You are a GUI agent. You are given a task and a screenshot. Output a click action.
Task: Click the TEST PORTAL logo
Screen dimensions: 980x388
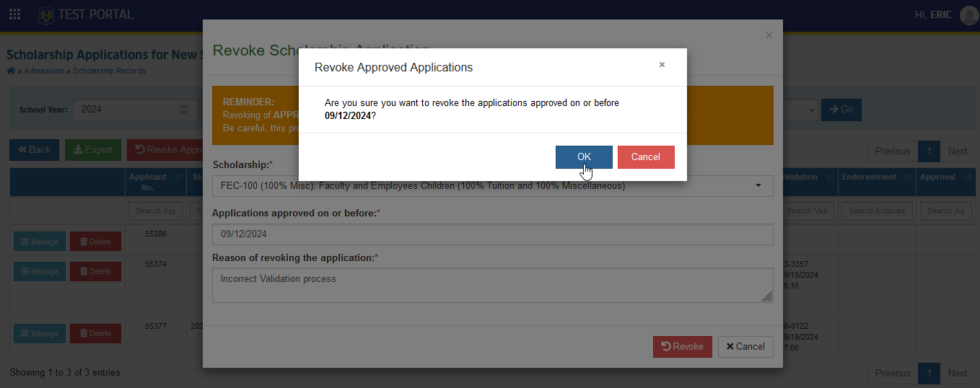point(86,14)
